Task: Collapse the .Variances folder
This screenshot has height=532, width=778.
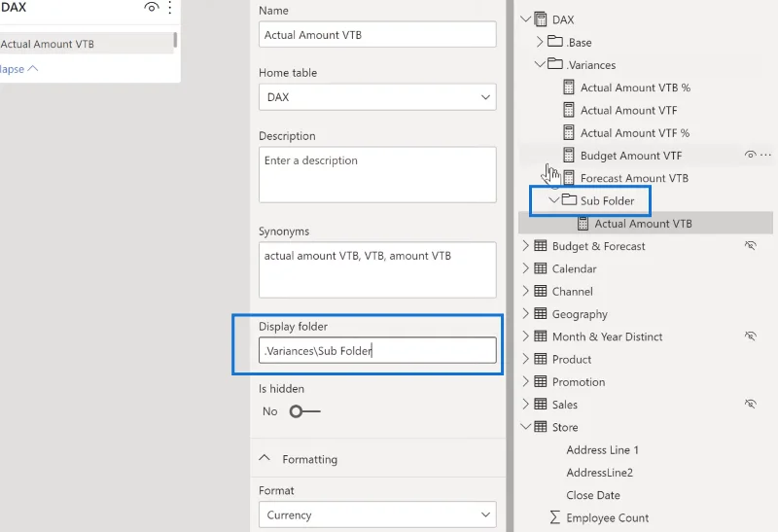Action: (x=540, y=64)
